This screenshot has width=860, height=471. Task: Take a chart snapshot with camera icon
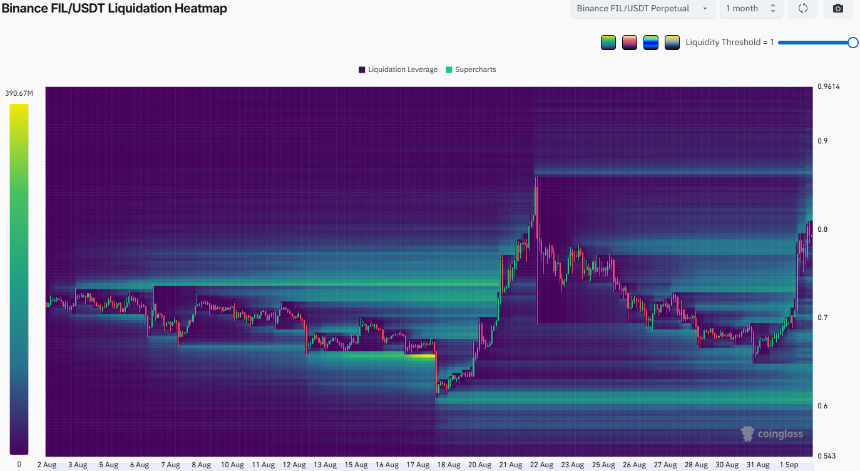(x=838, y=9)
